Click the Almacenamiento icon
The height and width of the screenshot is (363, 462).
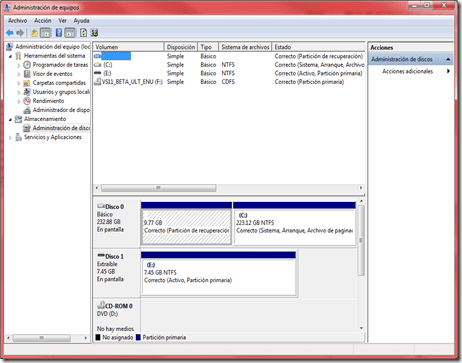coord(18,119)
